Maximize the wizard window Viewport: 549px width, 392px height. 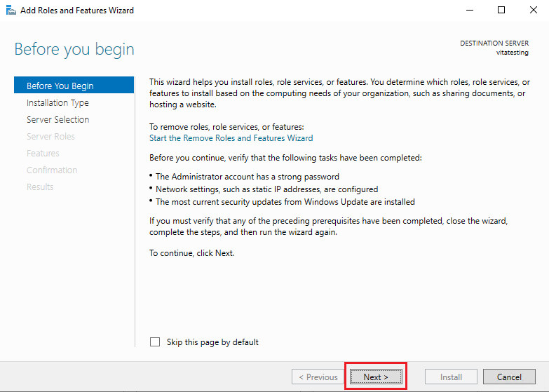tap(501, 10)
